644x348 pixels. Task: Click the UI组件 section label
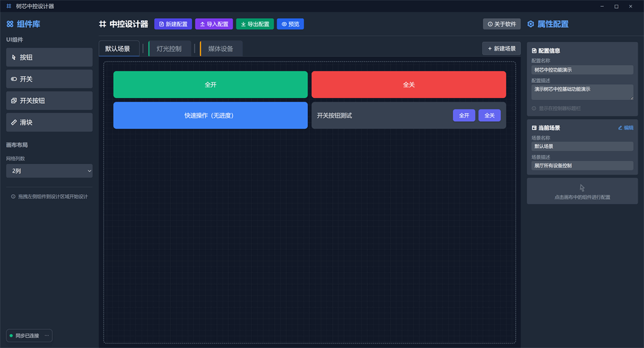[x=15, y=40]
